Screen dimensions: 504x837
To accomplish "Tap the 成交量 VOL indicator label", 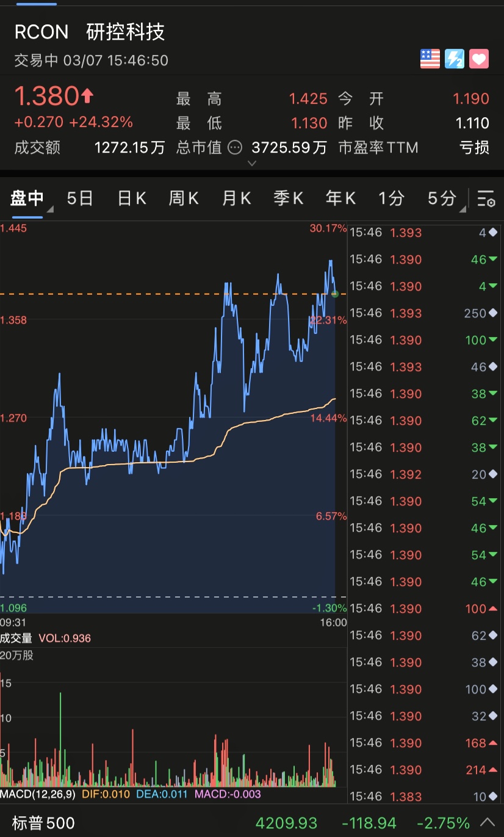I will [x=46, y=638].
